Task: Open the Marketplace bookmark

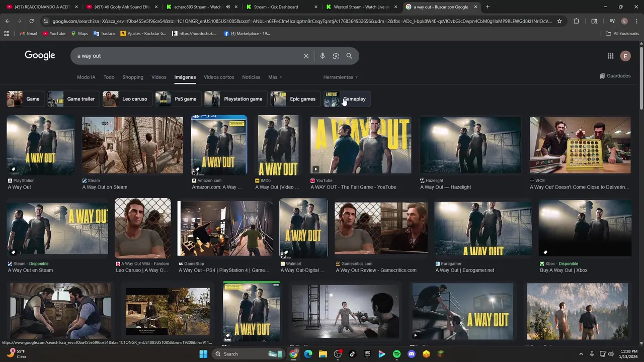Action: click(247, 33)
